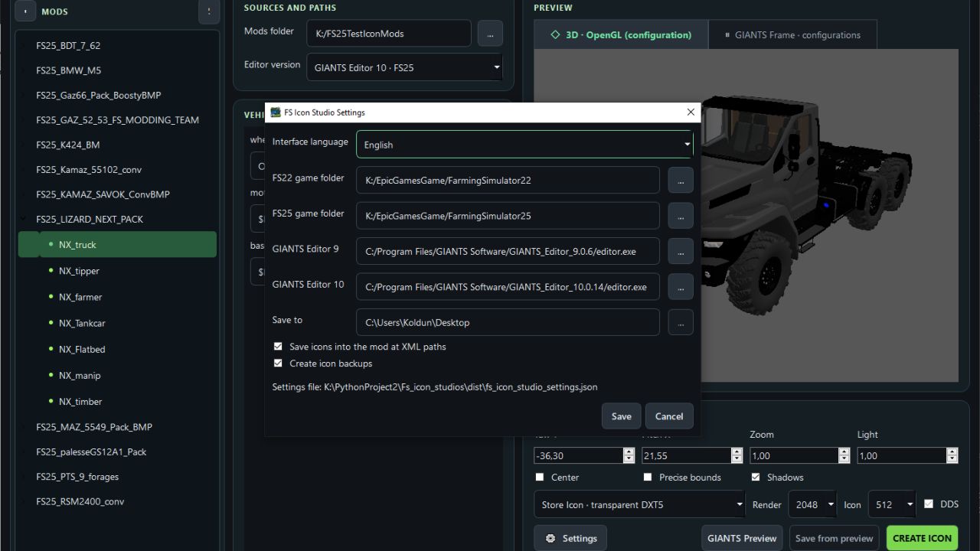Browse for the Save to location

coord(681,322)
